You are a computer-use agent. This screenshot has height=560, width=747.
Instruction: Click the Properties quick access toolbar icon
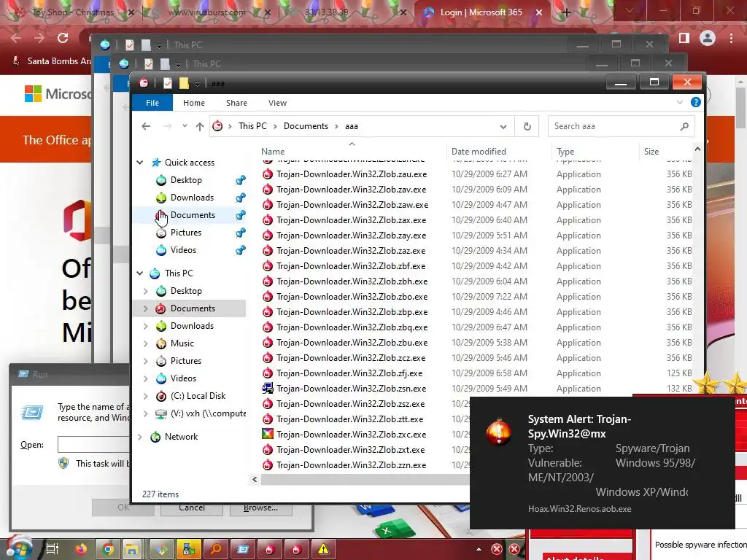168,83
